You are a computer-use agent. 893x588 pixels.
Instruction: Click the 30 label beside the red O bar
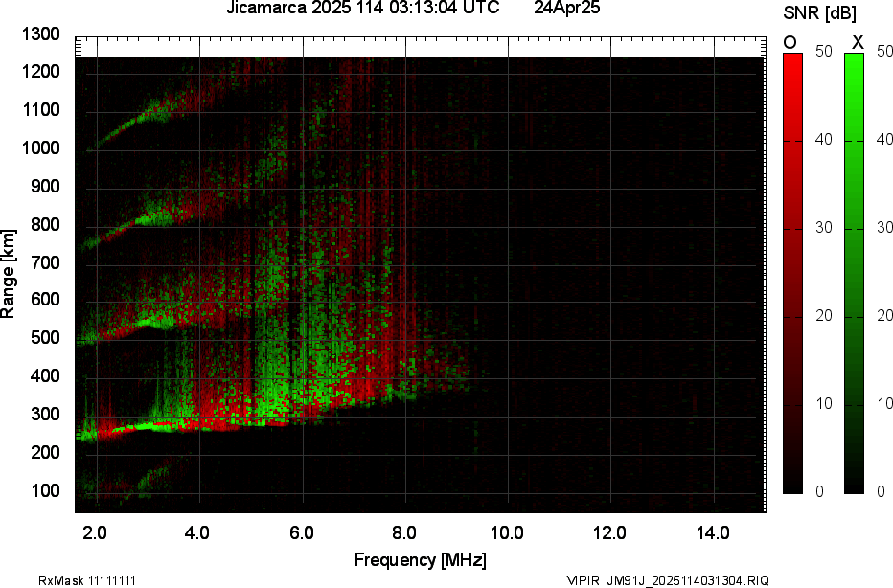click(x=824, y=228)
